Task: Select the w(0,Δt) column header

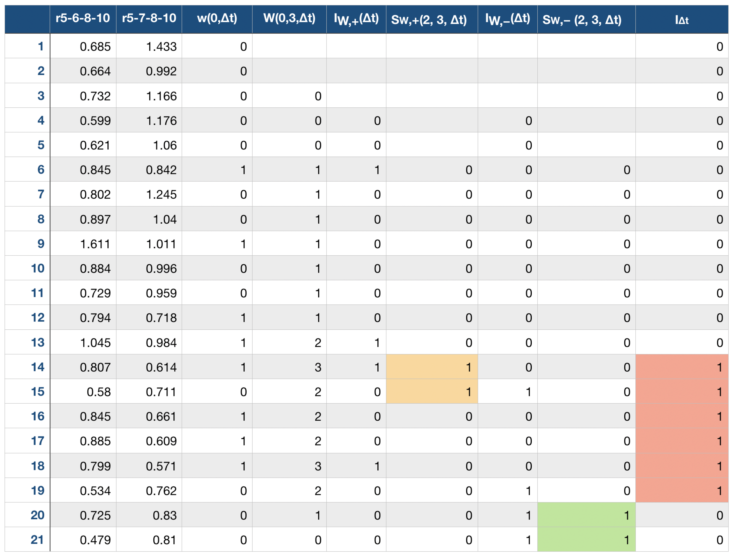Action: point(217,18)
